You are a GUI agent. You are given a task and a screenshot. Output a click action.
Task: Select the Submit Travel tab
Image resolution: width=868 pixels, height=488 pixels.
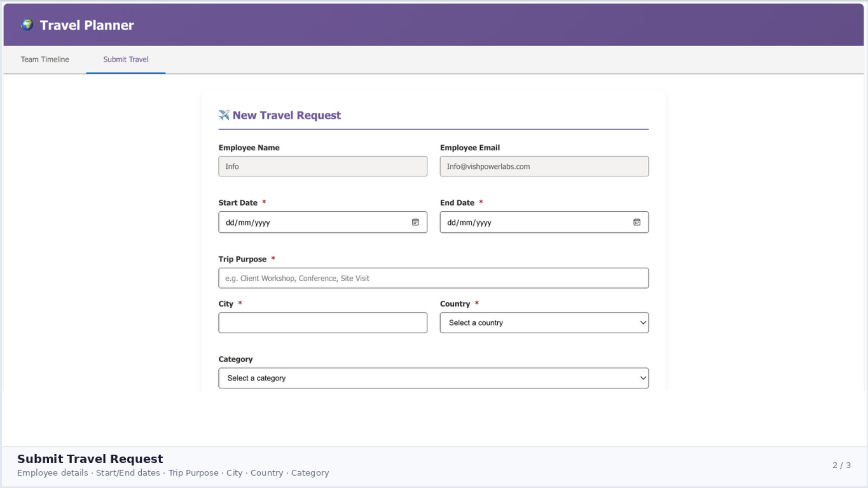(125, 59)
